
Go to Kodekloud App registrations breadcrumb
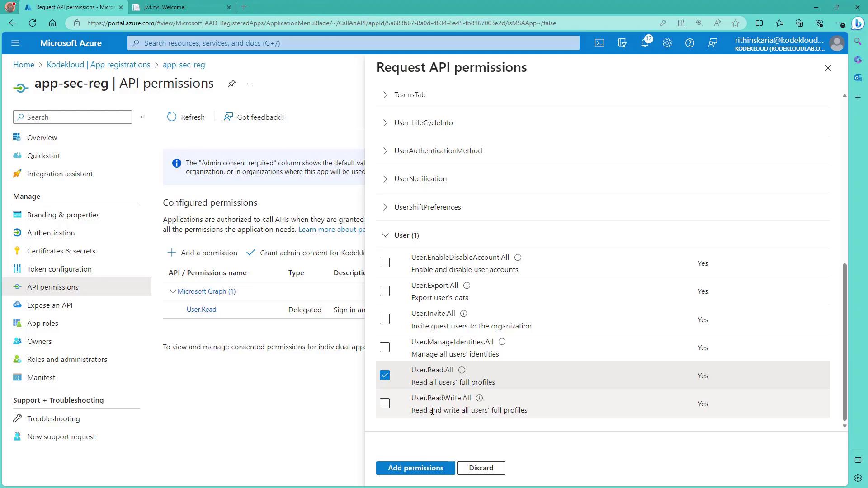point(99,65)
